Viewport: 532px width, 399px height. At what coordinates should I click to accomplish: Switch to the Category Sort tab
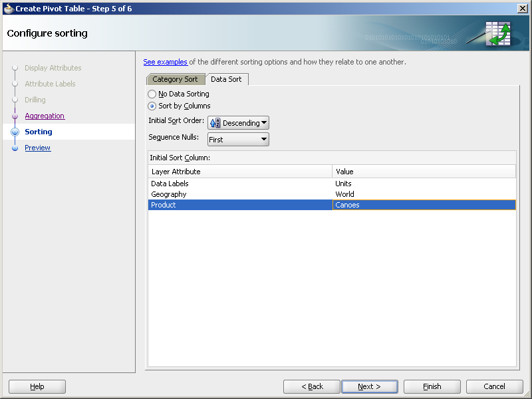pos(176,78)
